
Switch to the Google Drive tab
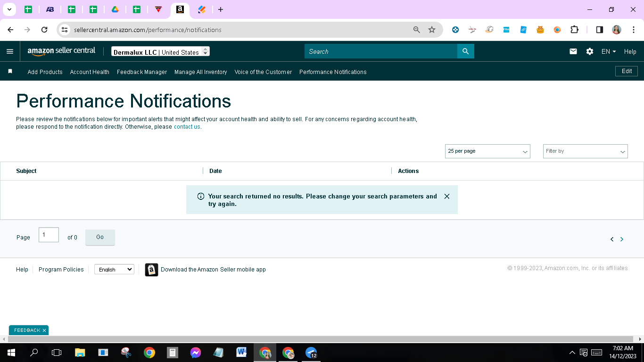click(x=115, y=9)
